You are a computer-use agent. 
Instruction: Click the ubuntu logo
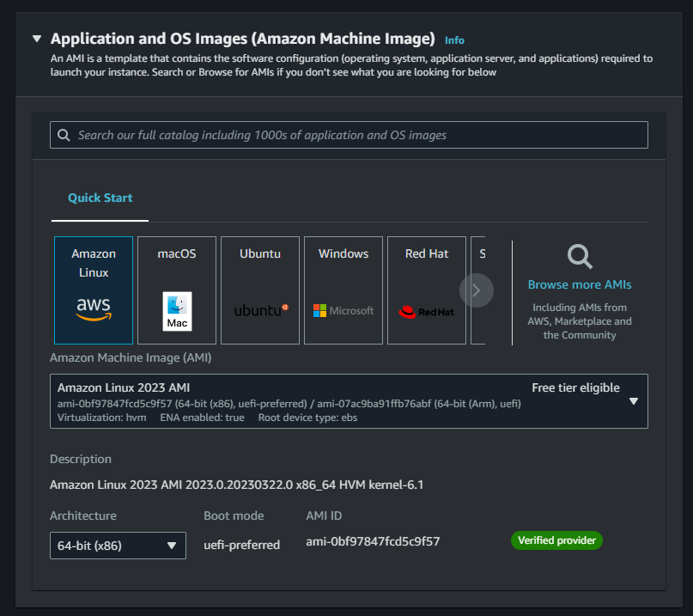pos(261,310)
